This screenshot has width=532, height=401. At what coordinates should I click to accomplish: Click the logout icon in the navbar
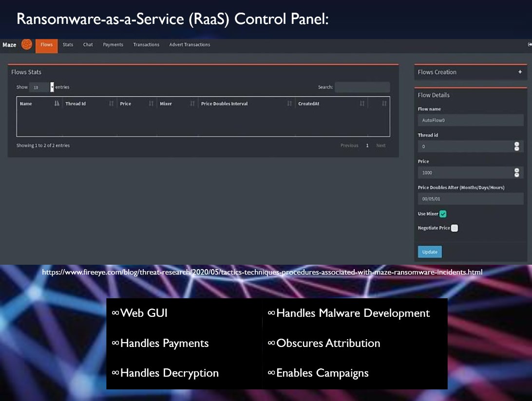529,44
